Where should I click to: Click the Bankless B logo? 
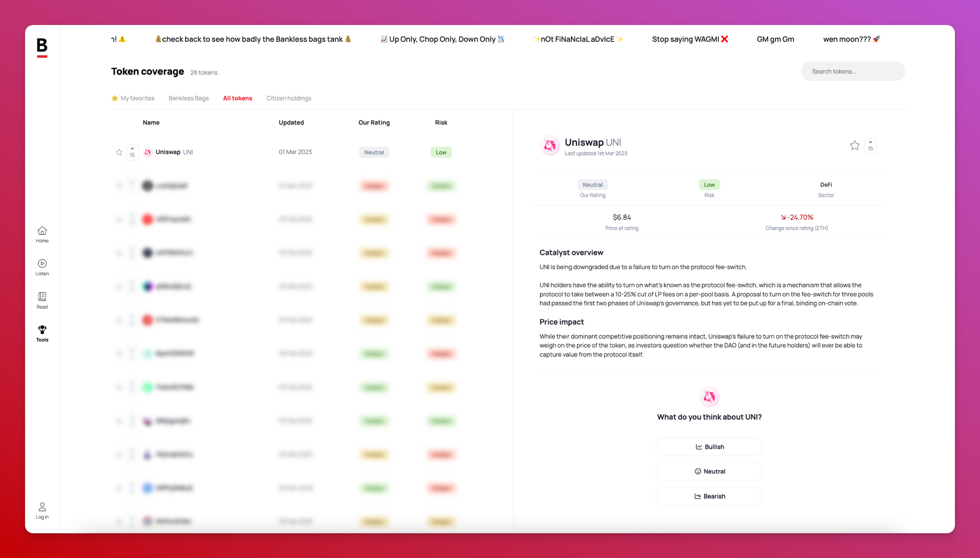pos(42,47)
